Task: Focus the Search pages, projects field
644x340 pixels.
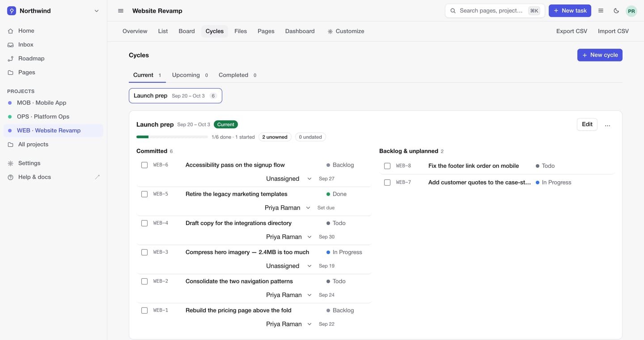Action: click(495, 11)
